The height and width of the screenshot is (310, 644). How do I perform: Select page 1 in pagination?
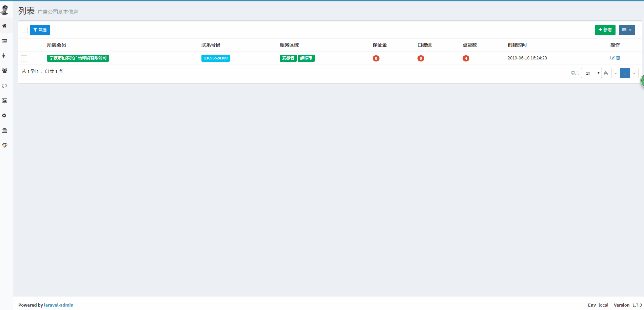[x=625, y=73]
